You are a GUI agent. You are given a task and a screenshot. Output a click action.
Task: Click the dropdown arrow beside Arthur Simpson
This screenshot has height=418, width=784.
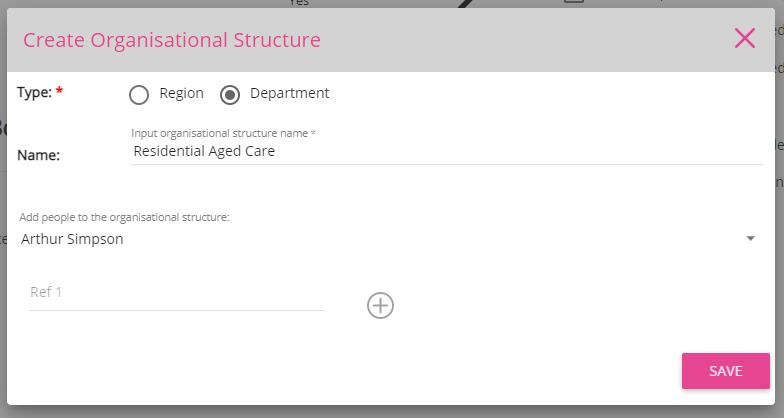click(x=750, y=239)
